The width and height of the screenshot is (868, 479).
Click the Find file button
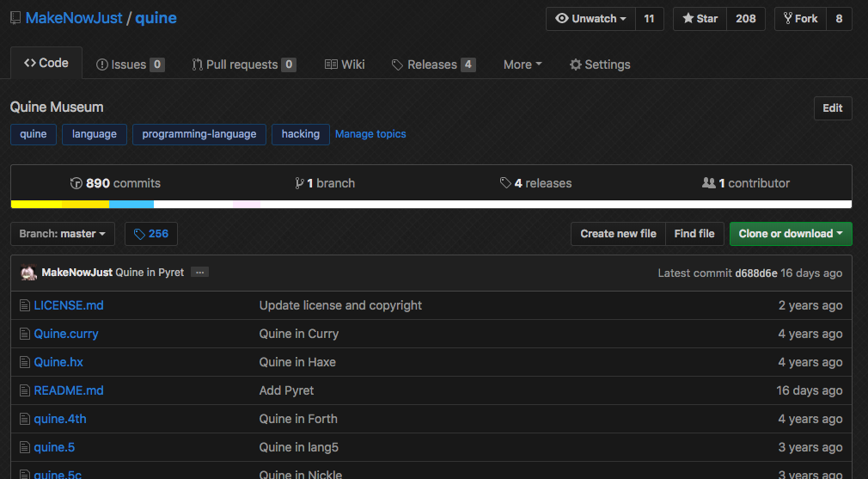pyautogui.click(x=694, y=234)
